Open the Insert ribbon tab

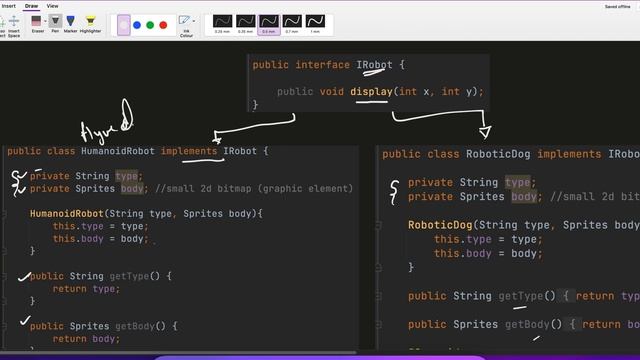coord(8,6)
